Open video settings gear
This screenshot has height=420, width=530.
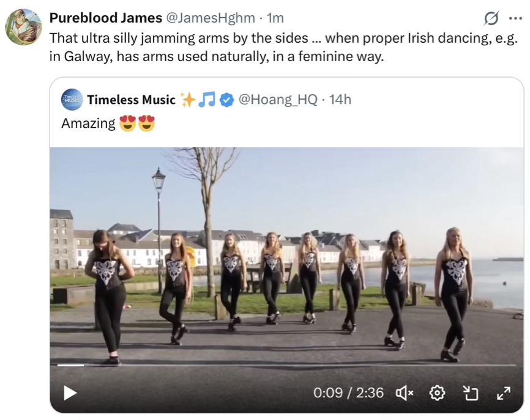point(437,392)
